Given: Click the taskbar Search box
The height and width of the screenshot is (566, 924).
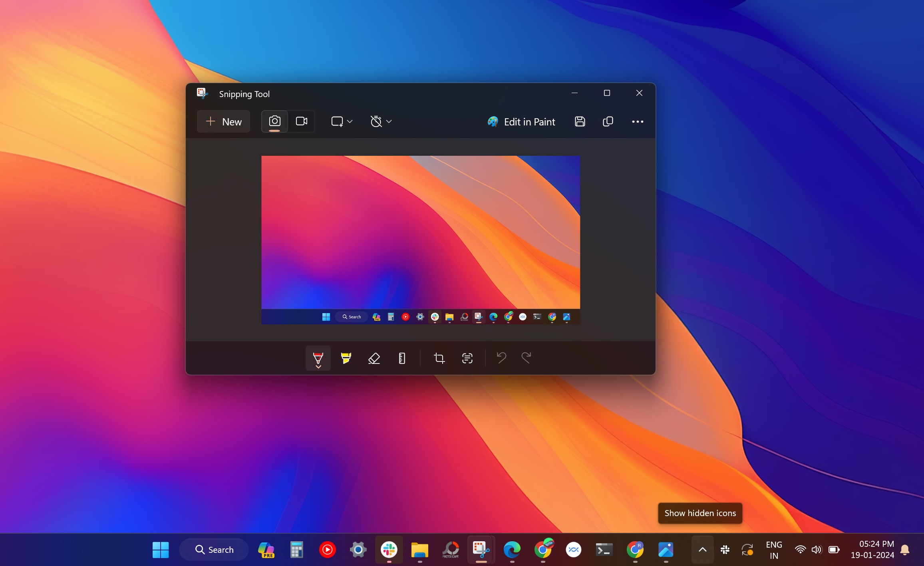Looking at the screenshot, I should pos(214,550).
